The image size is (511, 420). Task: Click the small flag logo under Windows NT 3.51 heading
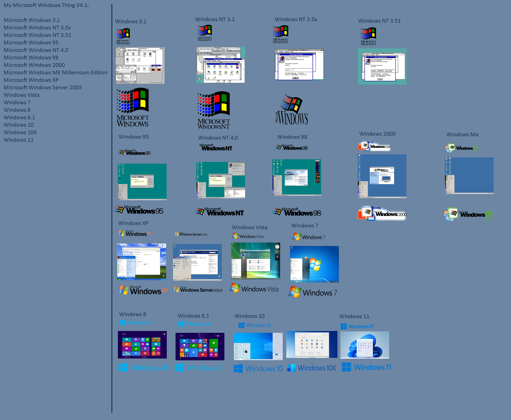[x=368, y=36]
